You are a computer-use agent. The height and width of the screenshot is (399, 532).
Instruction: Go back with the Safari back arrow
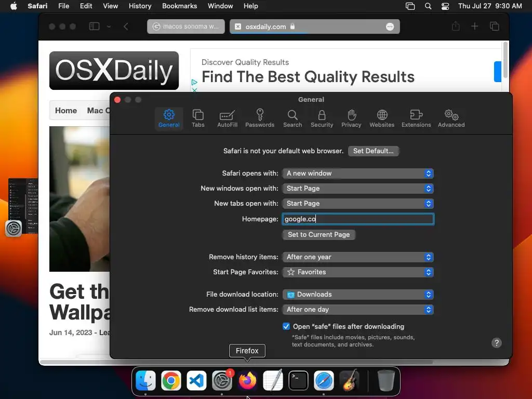pos(126,26)
